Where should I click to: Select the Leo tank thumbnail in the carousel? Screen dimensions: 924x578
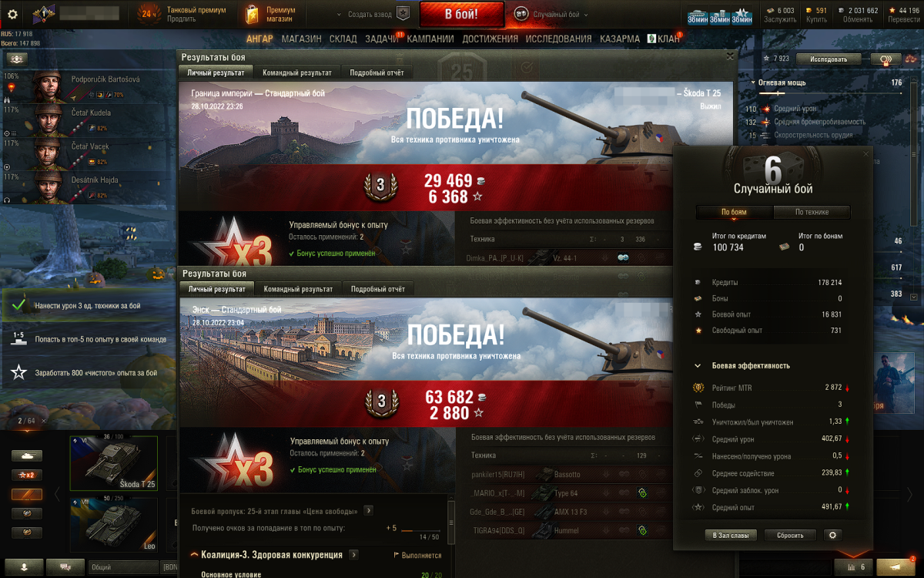tap(114, 526)
